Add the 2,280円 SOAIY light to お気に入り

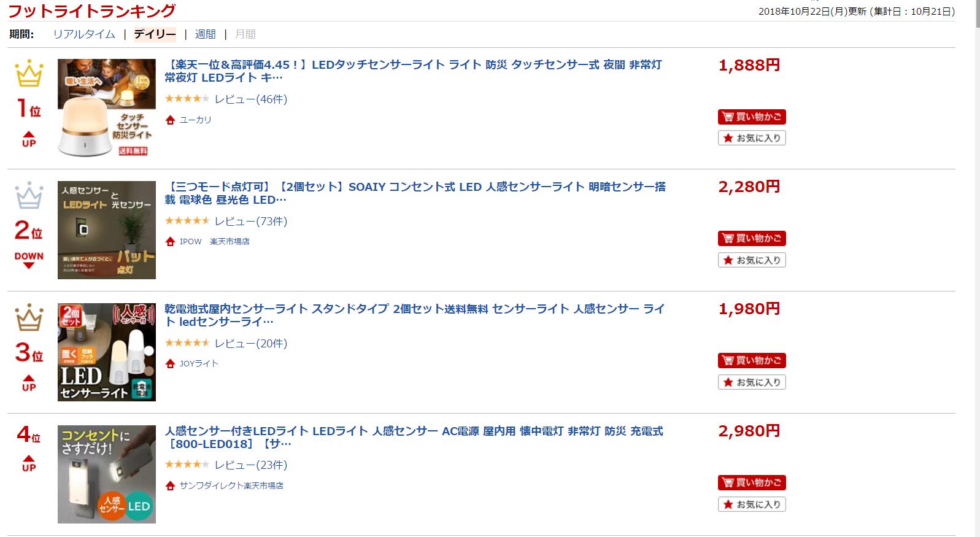coord(752,260)
